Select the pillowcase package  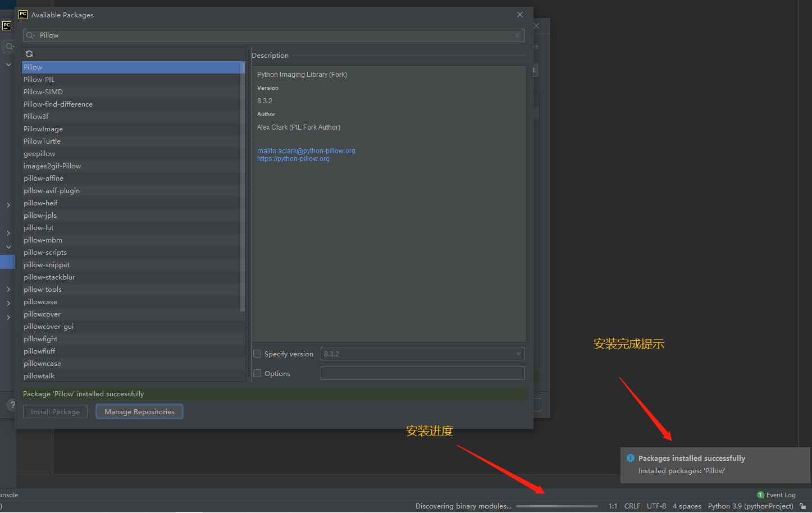tap(131, 302)
